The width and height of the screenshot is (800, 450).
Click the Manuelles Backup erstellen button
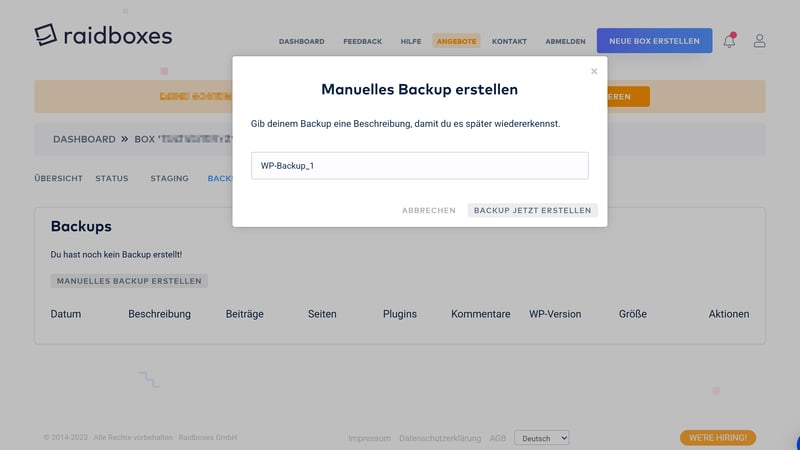click(129, 281)
